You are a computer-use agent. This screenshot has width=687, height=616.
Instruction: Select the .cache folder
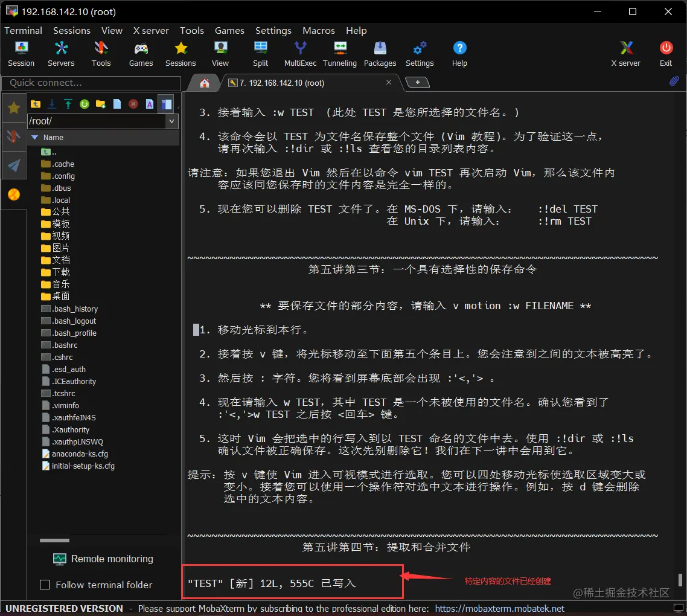click(x=58, y=164)
